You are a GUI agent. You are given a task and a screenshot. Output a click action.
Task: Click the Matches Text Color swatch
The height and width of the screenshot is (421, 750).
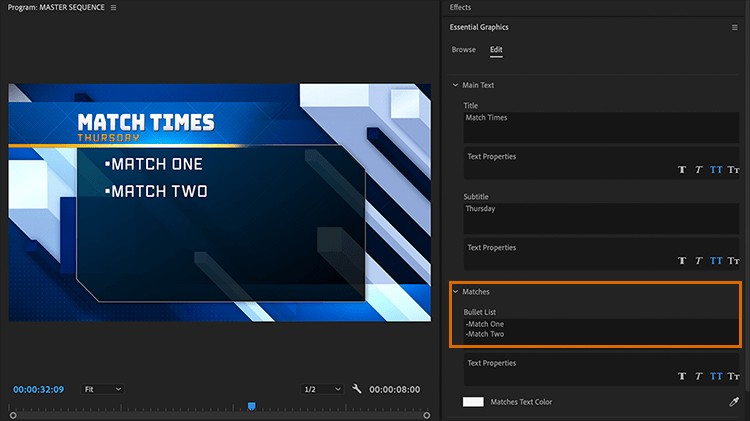tap(473, 402)
